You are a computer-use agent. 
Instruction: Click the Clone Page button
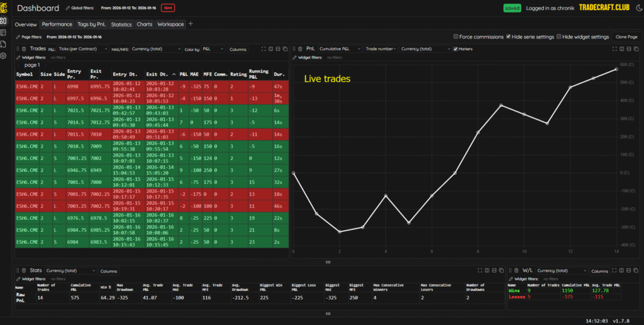(626, 37)
